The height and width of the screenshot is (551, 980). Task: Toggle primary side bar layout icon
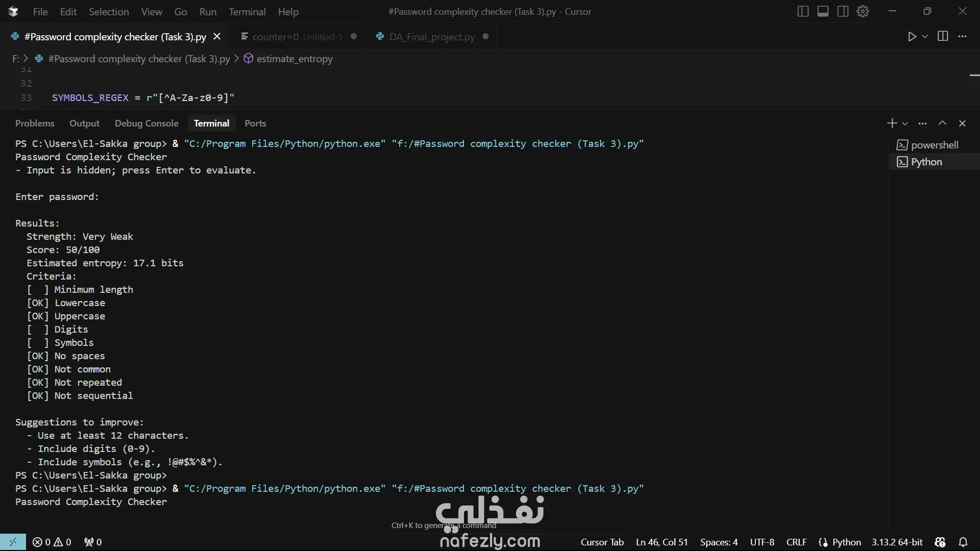pyautogui.click(x=803, y=11)
